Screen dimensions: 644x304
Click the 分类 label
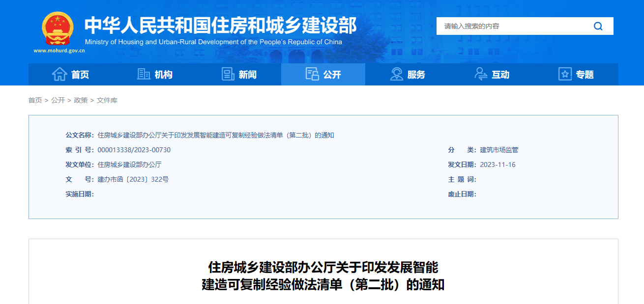tap(462, 150)
